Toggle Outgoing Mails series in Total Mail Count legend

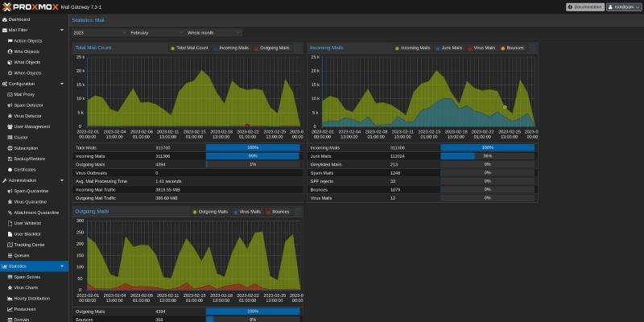(x=272, y=47)
